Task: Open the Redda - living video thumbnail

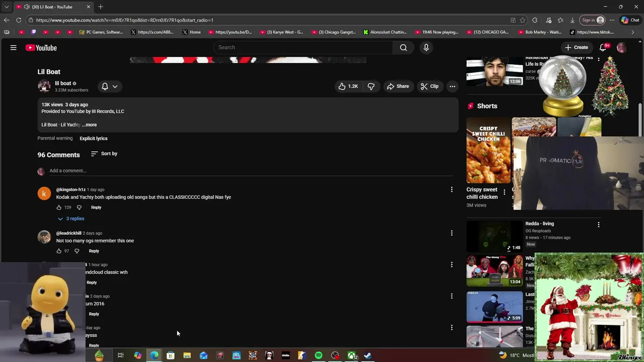Action: point(495,236)
